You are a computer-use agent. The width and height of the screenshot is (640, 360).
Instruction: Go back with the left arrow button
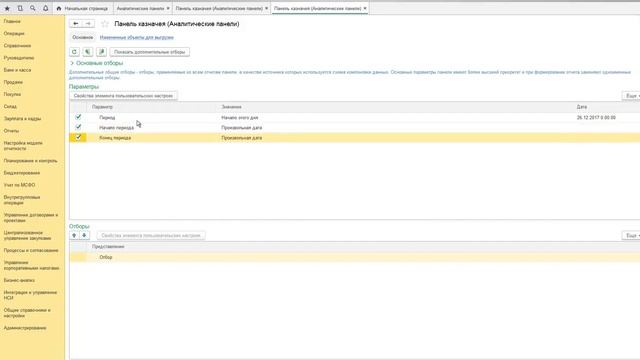(76, 24)
